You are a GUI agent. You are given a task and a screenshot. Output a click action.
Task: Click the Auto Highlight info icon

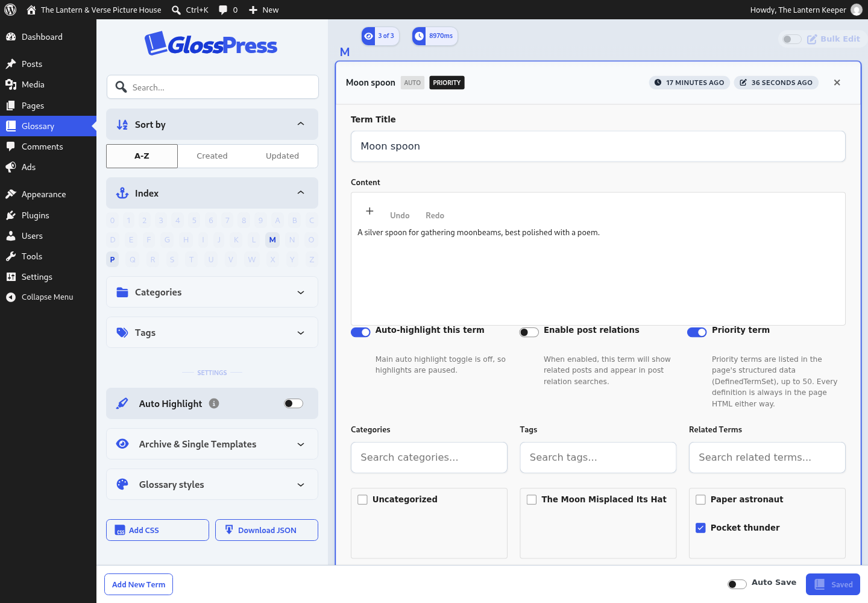click(x=214, y=403)
